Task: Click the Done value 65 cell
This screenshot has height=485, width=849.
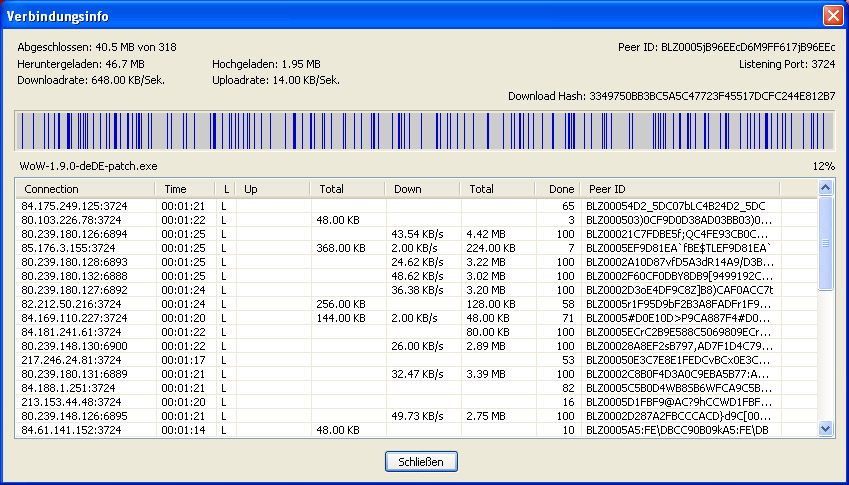Action: coord(568,206)
